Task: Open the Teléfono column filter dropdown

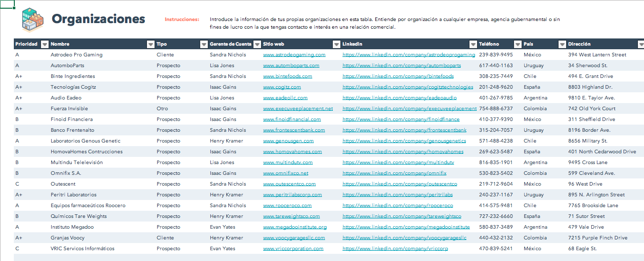Action: 518,44
